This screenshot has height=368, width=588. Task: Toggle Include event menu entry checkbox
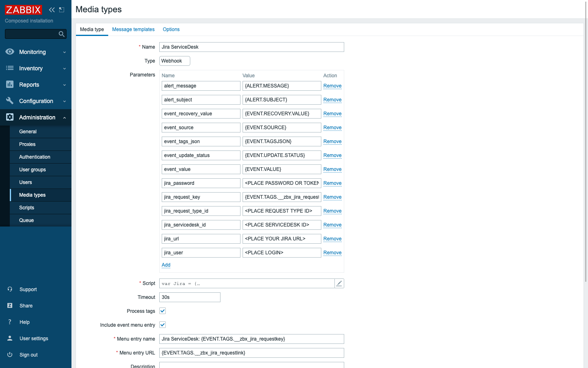[x=163, y=325]
